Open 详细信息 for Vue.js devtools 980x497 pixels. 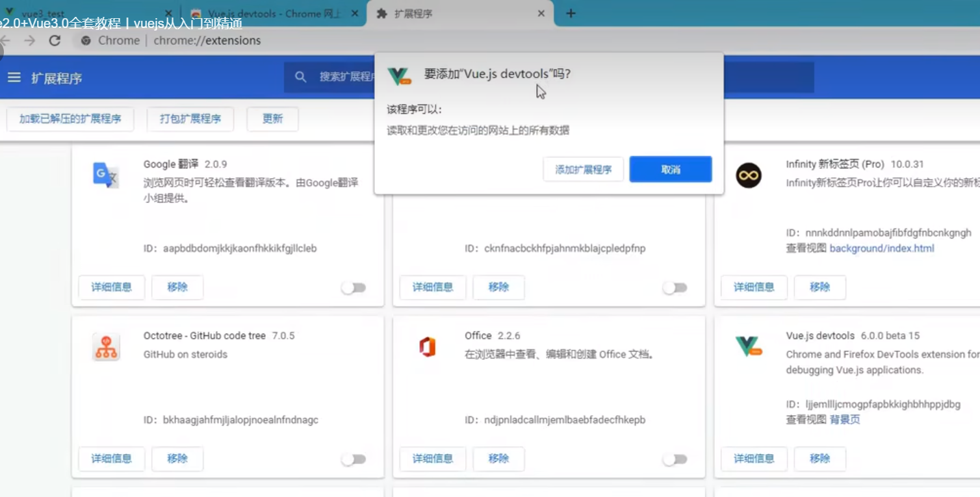tap(754, 459)
